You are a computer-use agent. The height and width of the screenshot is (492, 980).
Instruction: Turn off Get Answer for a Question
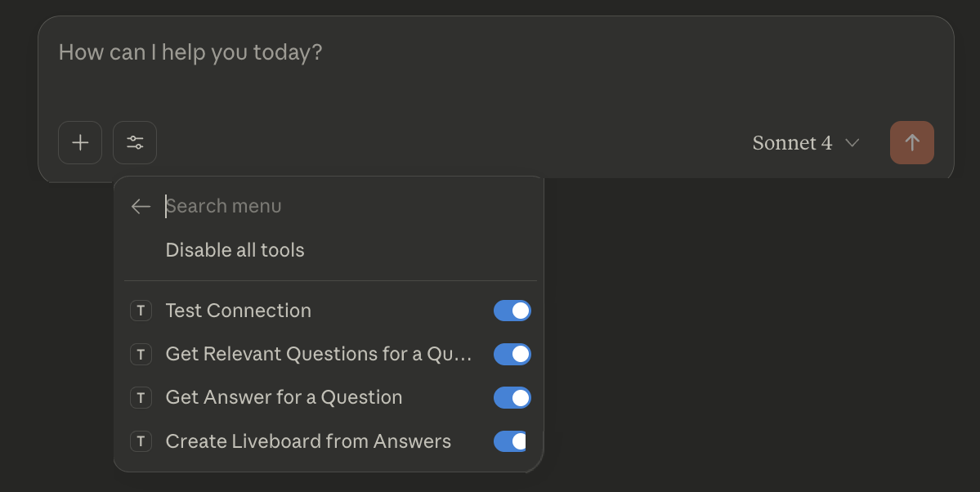coord(512,397)
